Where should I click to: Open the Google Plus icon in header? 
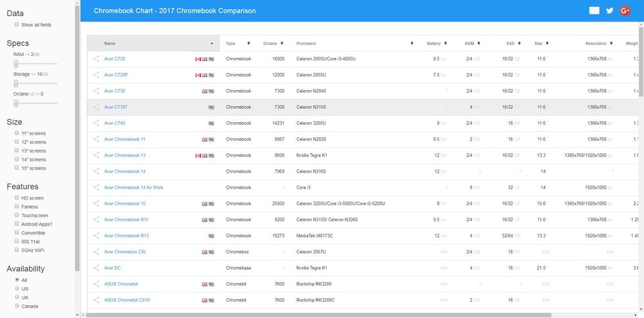pyautogui.click(x=625, y=11)
